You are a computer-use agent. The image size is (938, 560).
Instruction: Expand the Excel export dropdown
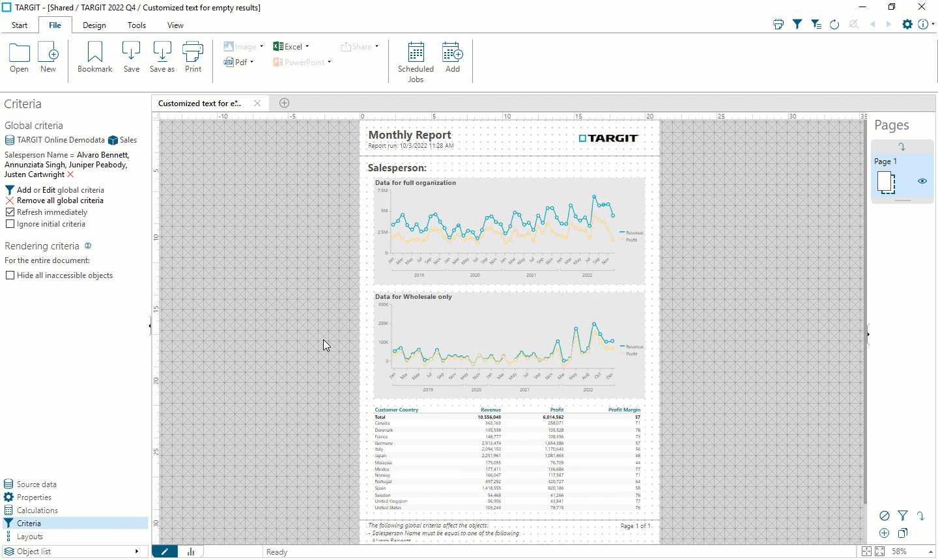click(x=307, y=46)
